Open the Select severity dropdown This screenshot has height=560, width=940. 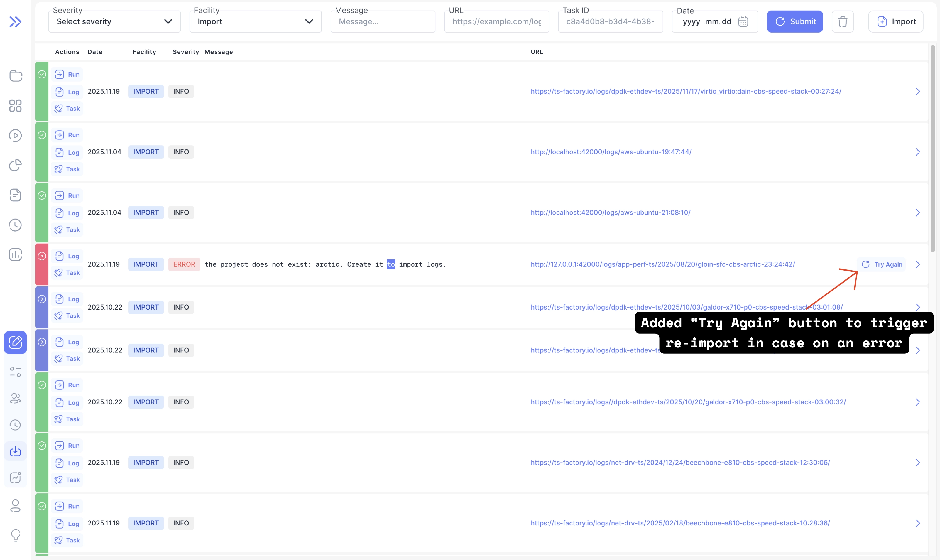pos(114,21)
